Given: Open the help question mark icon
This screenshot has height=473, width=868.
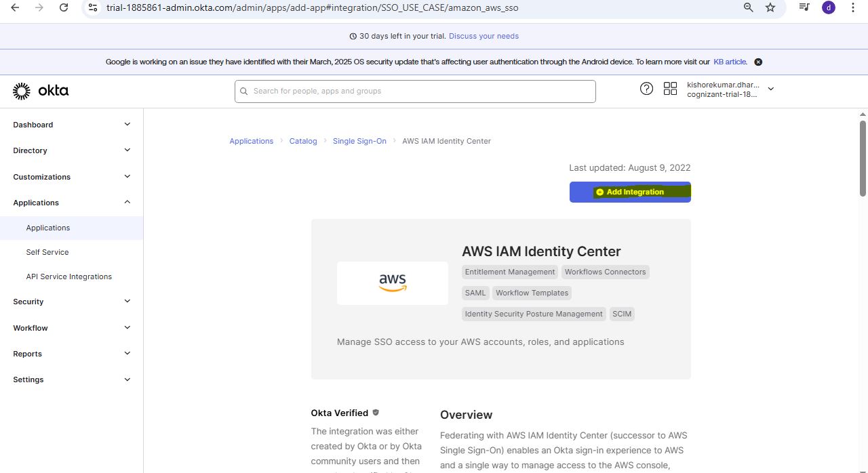Looking at the screenshot, I should pyautogui.click(x=646, y=89).
